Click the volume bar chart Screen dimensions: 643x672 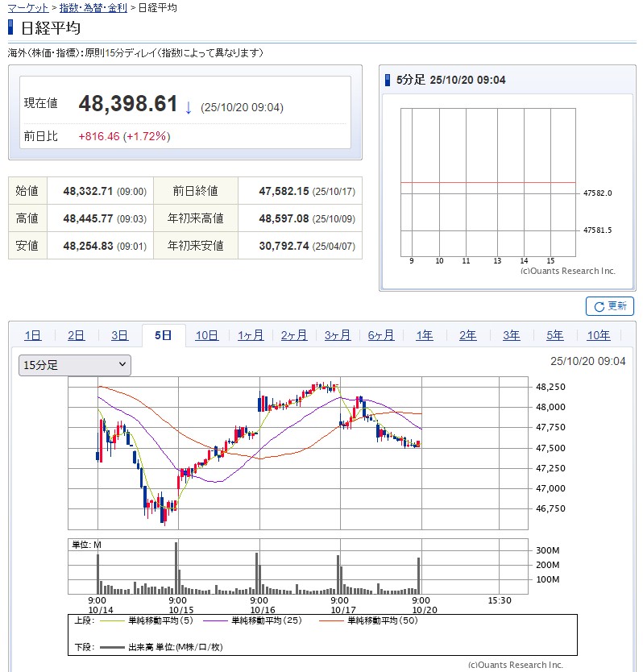(298, 566)
